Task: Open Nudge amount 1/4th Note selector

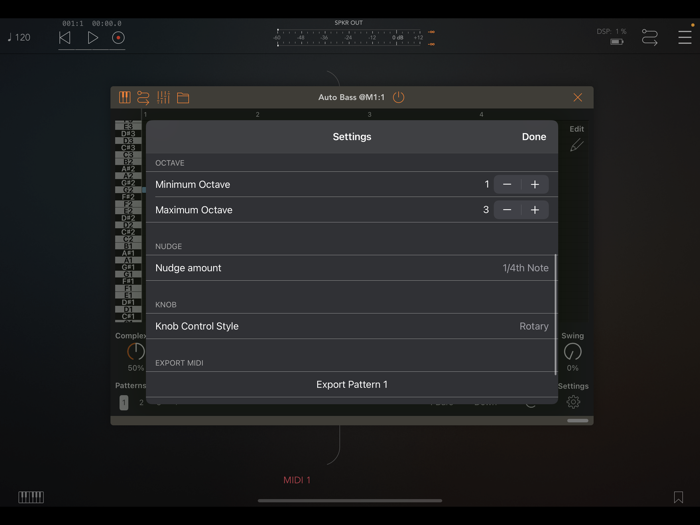Action: point(352,268)
